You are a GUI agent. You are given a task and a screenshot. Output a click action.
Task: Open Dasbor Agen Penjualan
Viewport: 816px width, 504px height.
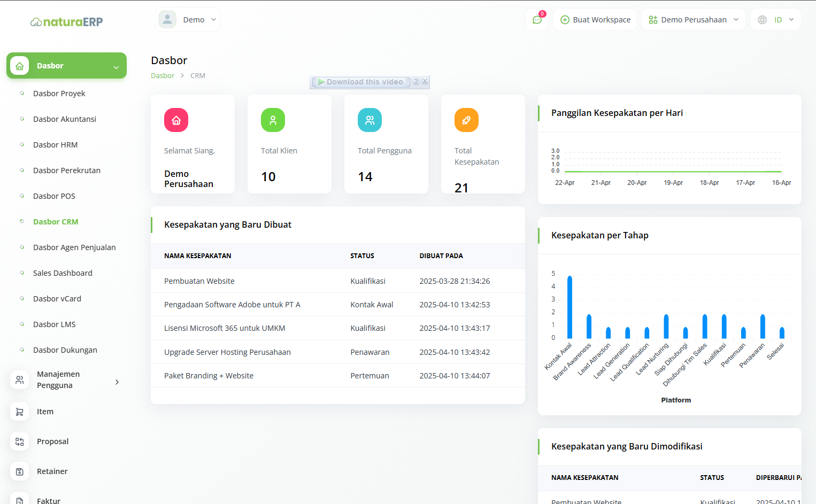pos(74,247)
